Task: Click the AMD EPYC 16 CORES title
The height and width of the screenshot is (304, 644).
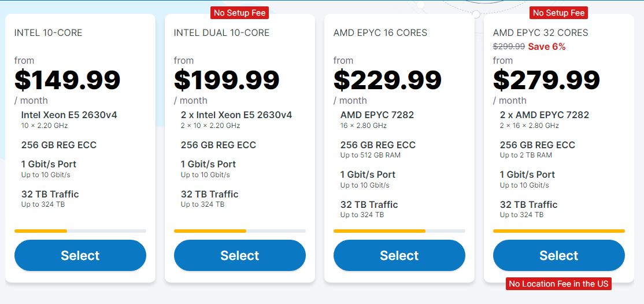Action: coord(380,32)
